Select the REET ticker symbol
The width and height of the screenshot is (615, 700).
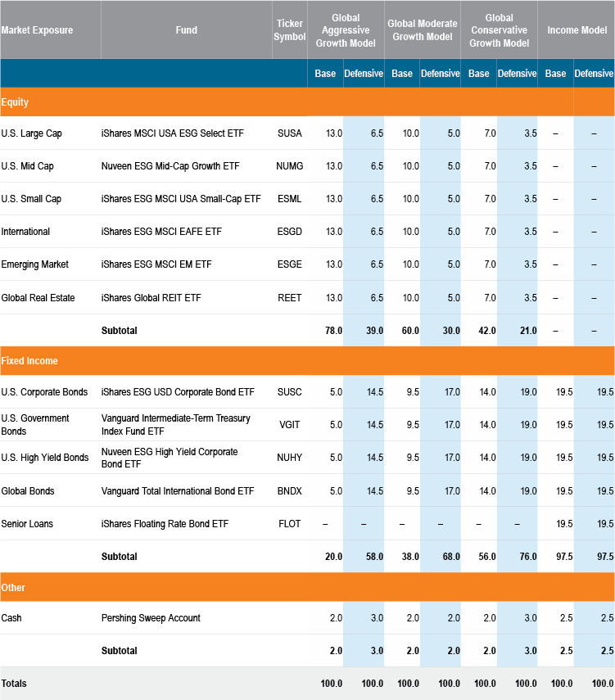click(289, 298)
